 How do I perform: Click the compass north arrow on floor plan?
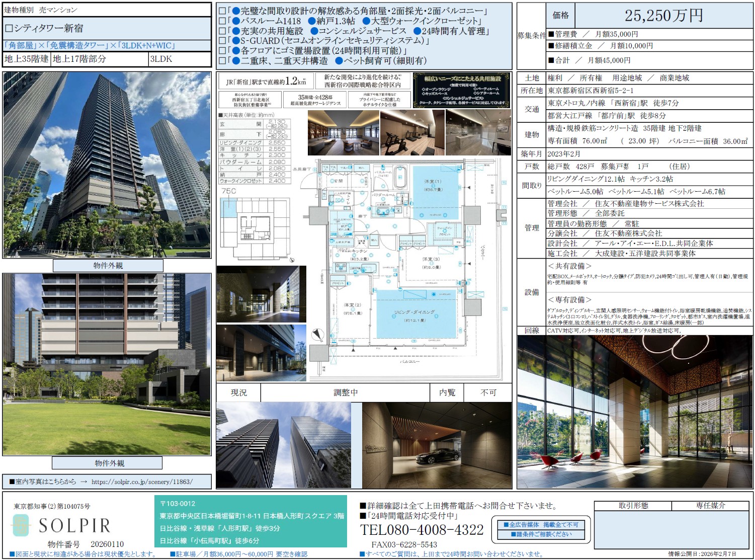pos(317,335)
